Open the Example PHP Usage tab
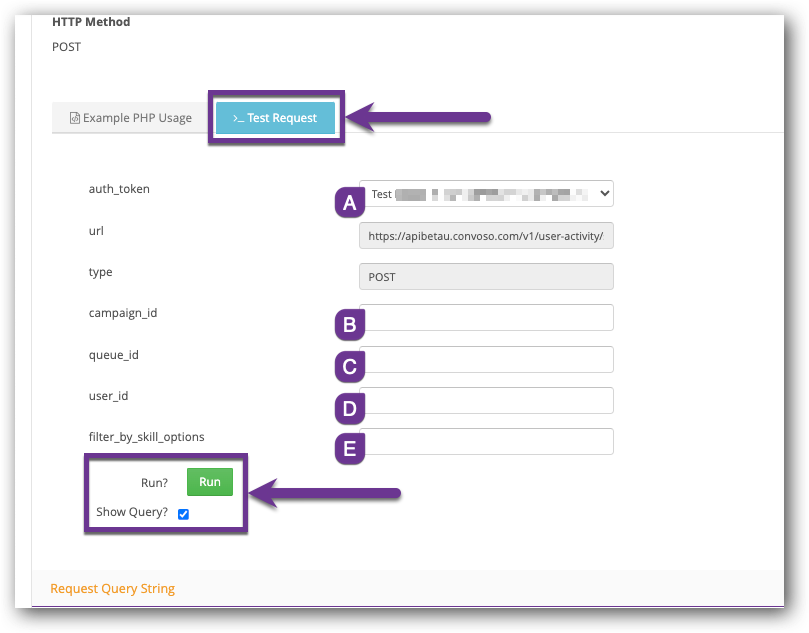The image size is (809, 633). 131,118
